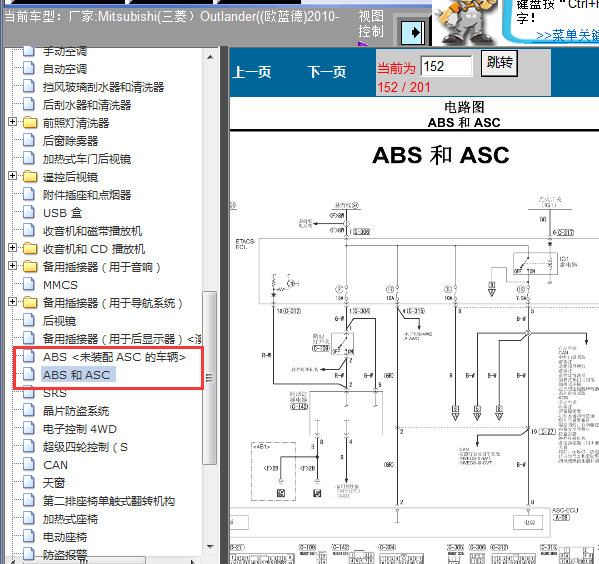The width and height of the screenshot is (599, 564).
Task: Open 附件插座和点烟器 entry
Action: pos(87,195)
